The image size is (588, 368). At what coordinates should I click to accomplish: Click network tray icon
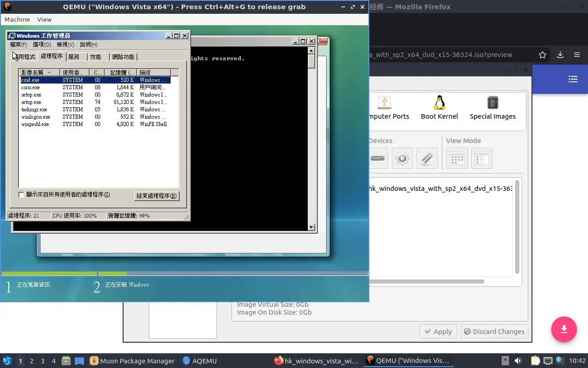(x=548, y=361)
